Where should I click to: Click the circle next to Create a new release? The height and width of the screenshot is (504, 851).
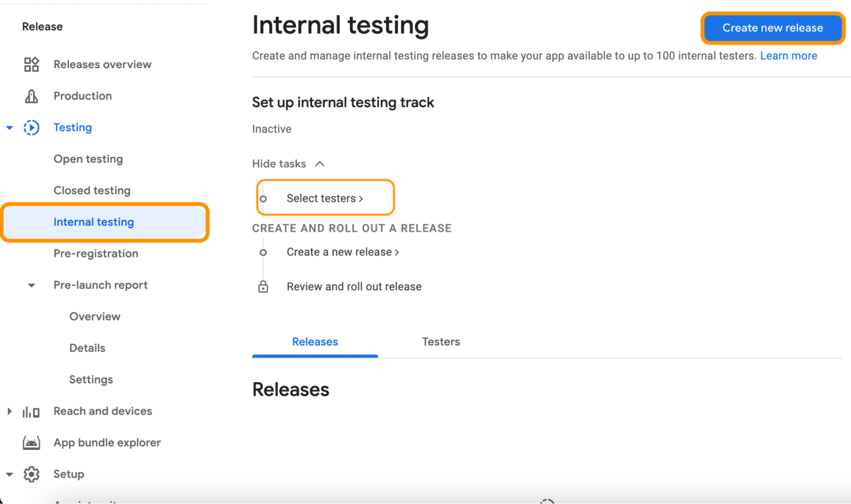point(264,252)
